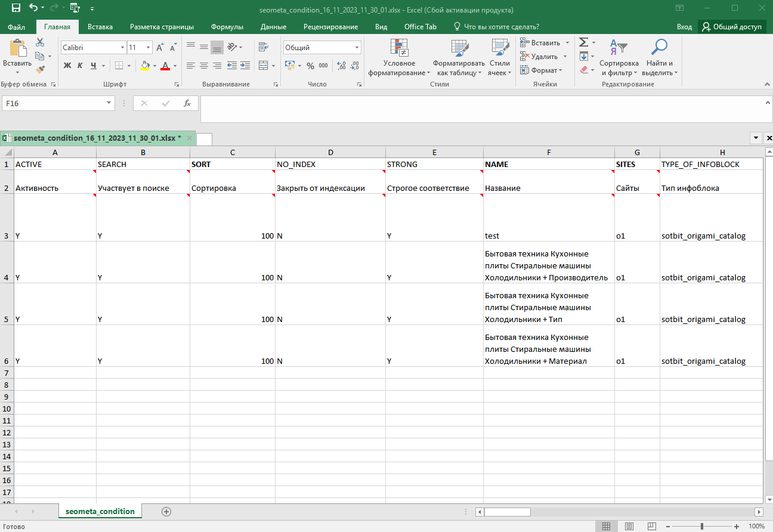Open the Стили ячеек dropdown
The image size is (773, 532).
pyautogui.click(x=500, y=58)
